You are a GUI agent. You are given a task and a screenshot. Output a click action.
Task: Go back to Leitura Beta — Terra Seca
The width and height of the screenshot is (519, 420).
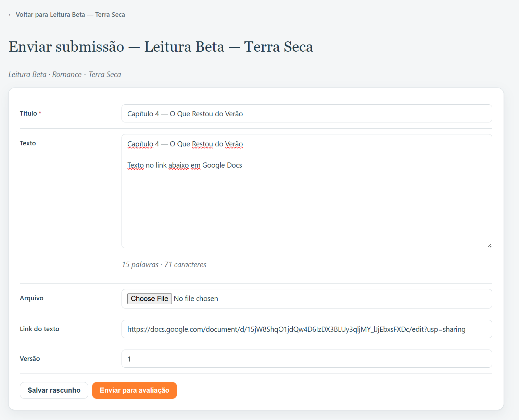[x=67, y=15]
